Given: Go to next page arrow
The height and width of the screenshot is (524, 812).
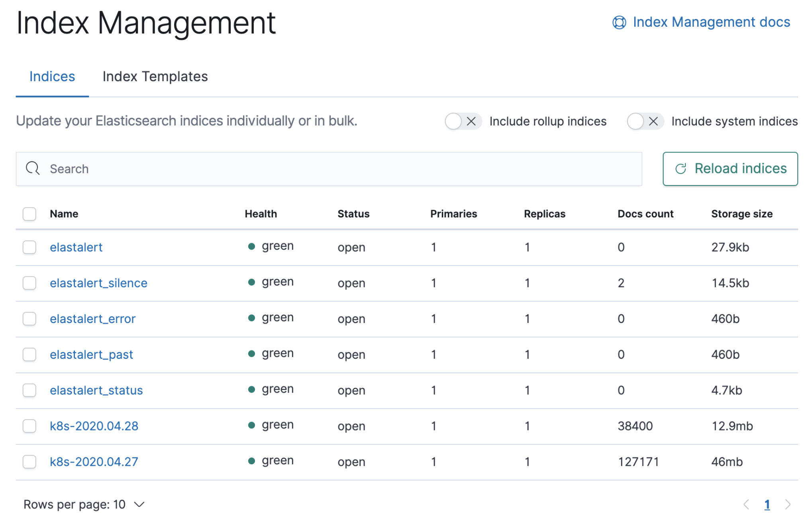Looking at the screenshot, I should 788,504.
